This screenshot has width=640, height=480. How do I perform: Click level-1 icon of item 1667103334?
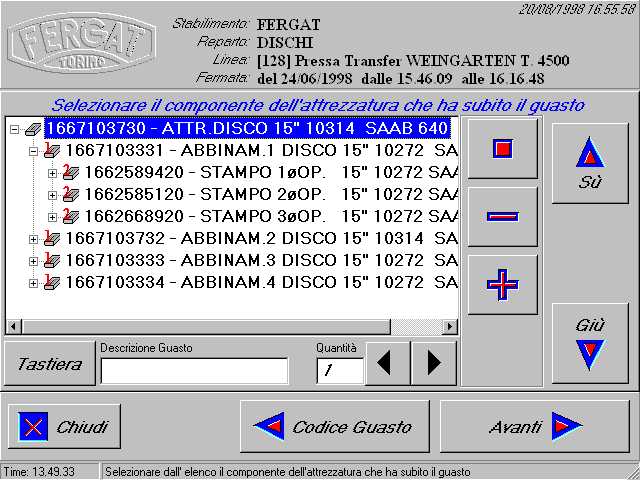[52, 282]
